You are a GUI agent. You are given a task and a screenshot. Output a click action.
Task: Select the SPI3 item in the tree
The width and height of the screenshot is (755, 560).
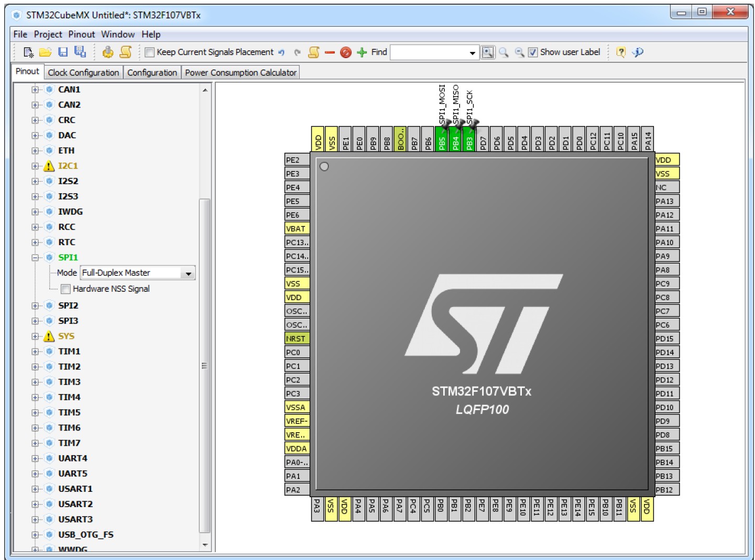68,321
